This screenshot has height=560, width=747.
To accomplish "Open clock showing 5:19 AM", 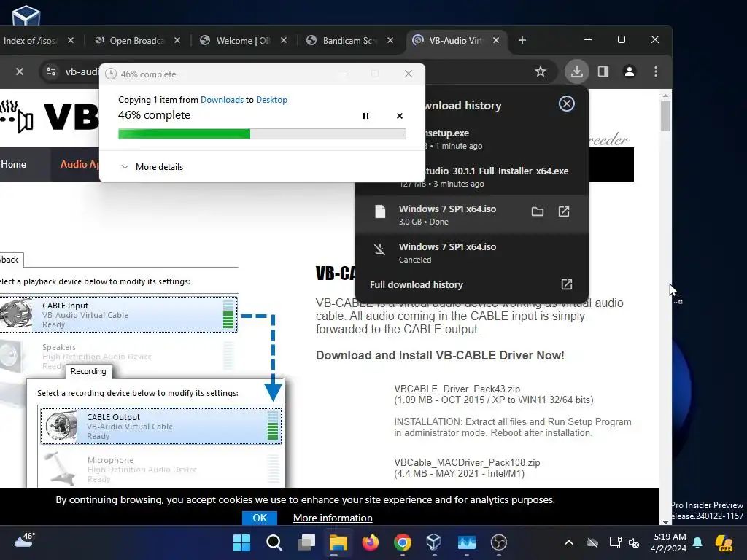I will click(x=669, y=542).
